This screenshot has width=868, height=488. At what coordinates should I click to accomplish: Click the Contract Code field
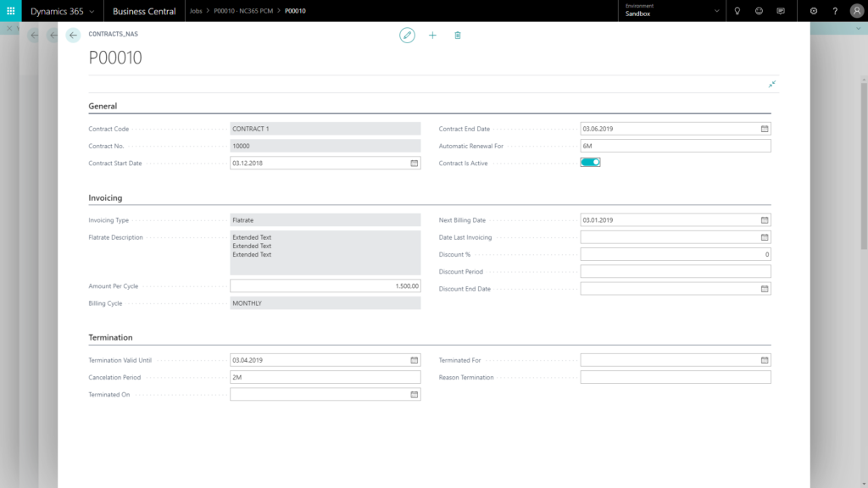pos(325,129)
